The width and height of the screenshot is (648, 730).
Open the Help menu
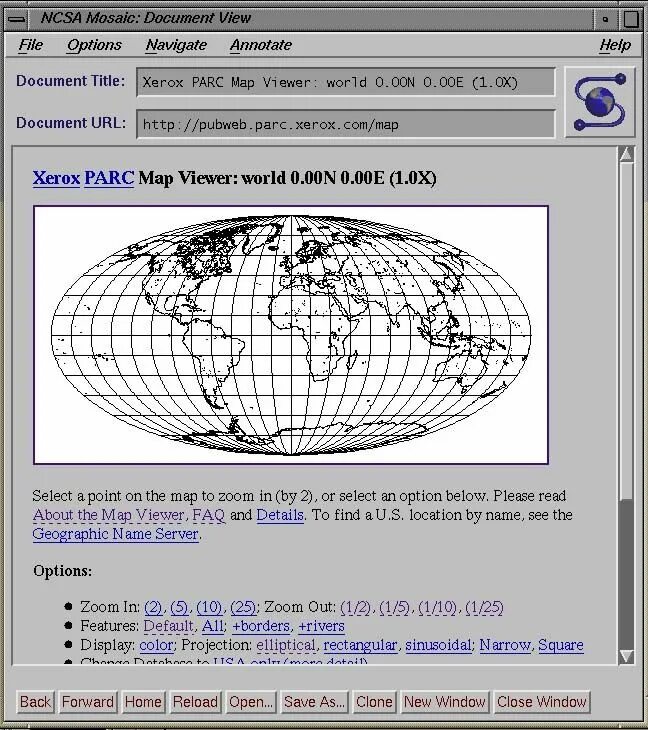(615, 45)
